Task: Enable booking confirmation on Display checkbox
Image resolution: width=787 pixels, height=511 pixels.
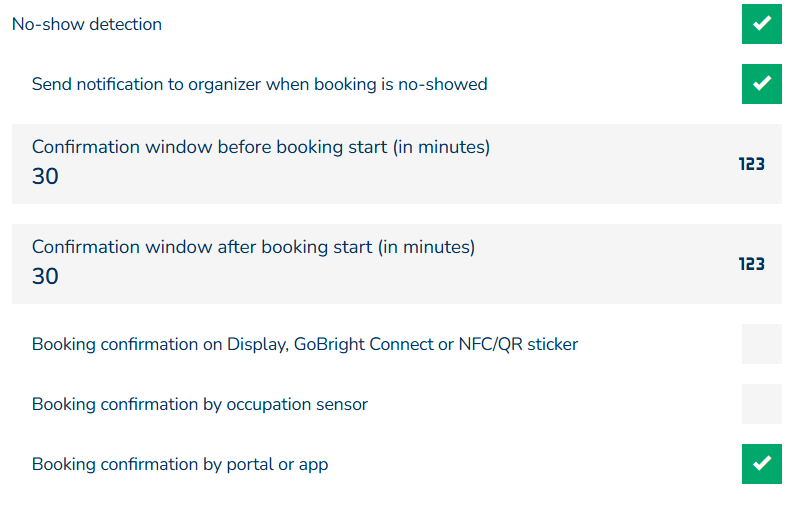Action: [x=761, y=344]
